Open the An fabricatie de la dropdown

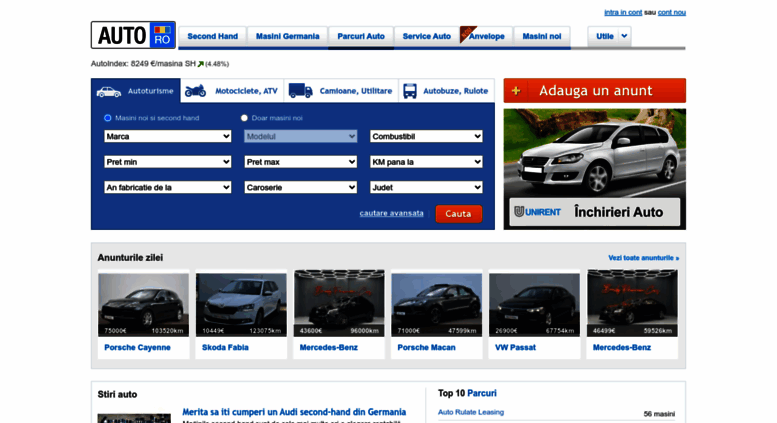167,187
